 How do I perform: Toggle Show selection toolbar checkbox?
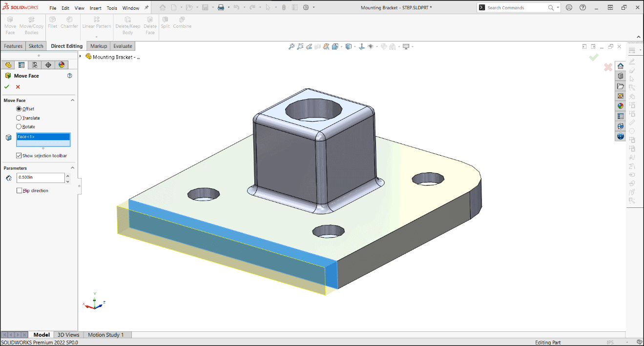19,156
